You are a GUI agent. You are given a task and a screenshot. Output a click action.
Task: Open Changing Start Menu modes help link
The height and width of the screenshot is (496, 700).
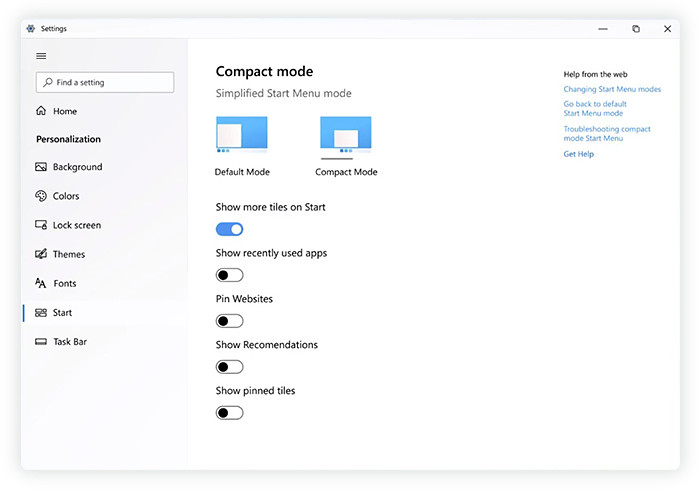612,89
